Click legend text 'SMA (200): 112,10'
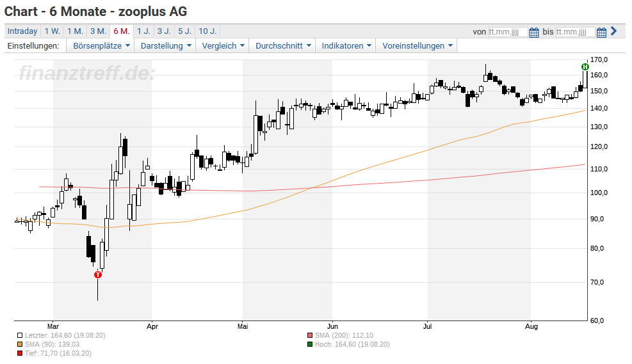Screen dimensions: 632x364 pos(344,335)
